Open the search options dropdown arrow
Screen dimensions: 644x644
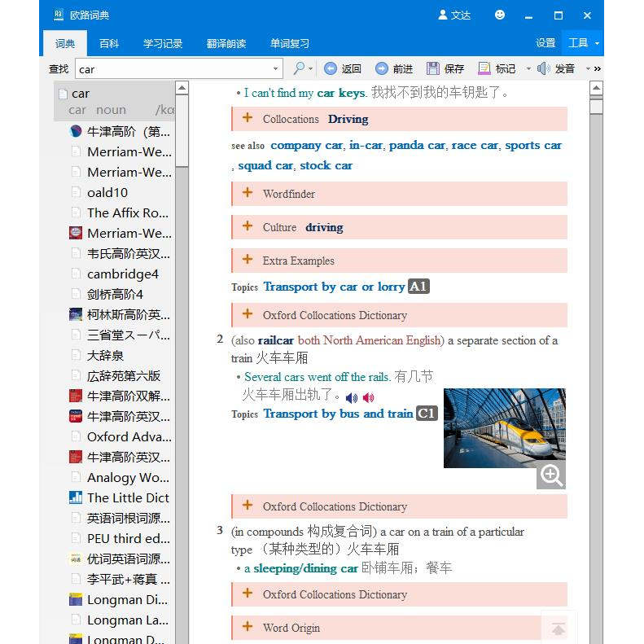(310, 69)
